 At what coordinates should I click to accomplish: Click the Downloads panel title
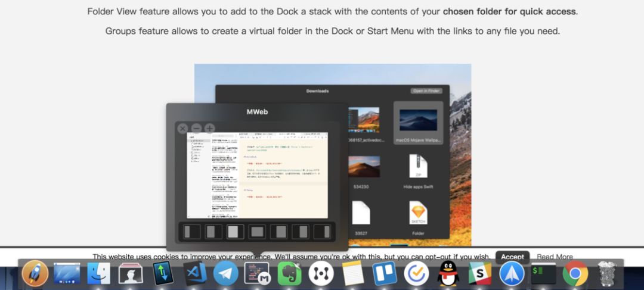(x=317, y=91)
